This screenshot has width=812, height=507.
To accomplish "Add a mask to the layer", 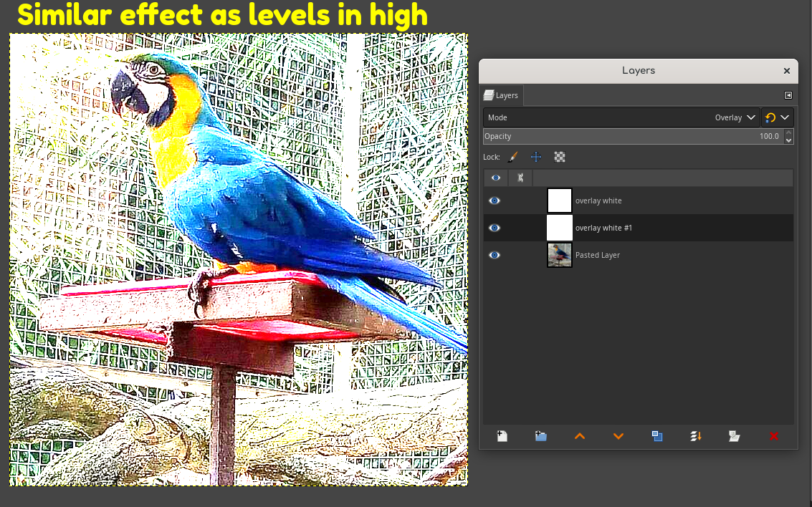I will pos(735,436).
